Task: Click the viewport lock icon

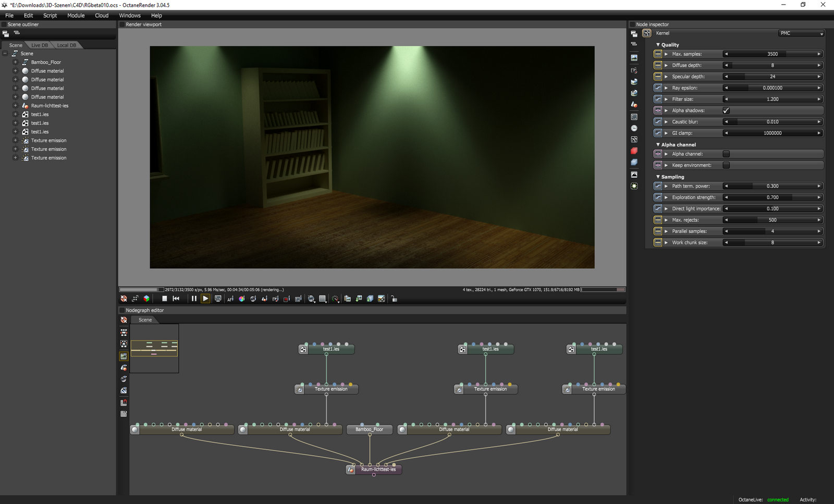Action: point(394,299)
